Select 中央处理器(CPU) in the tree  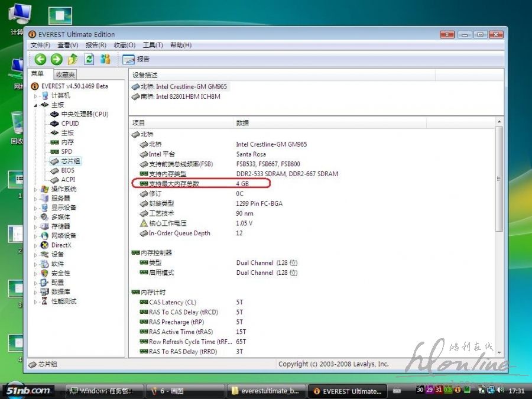coord(85,114)
